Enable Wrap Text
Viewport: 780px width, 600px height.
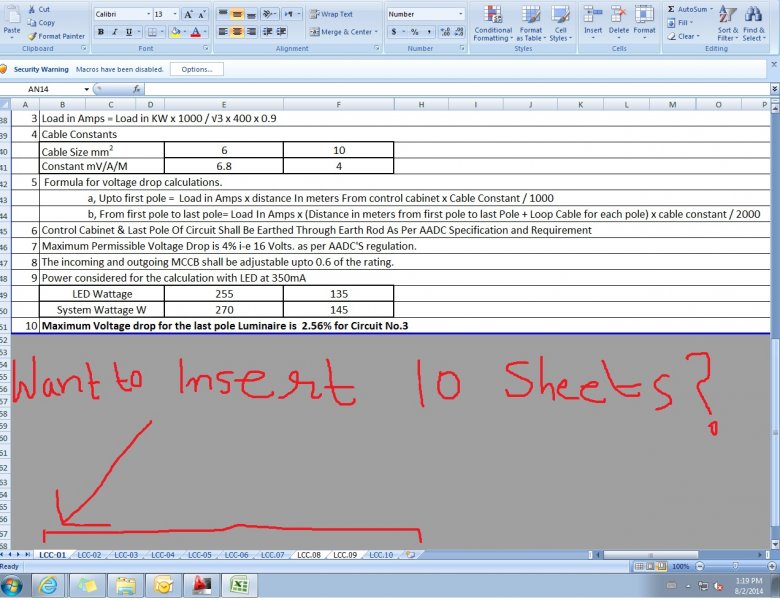(331, 14)
